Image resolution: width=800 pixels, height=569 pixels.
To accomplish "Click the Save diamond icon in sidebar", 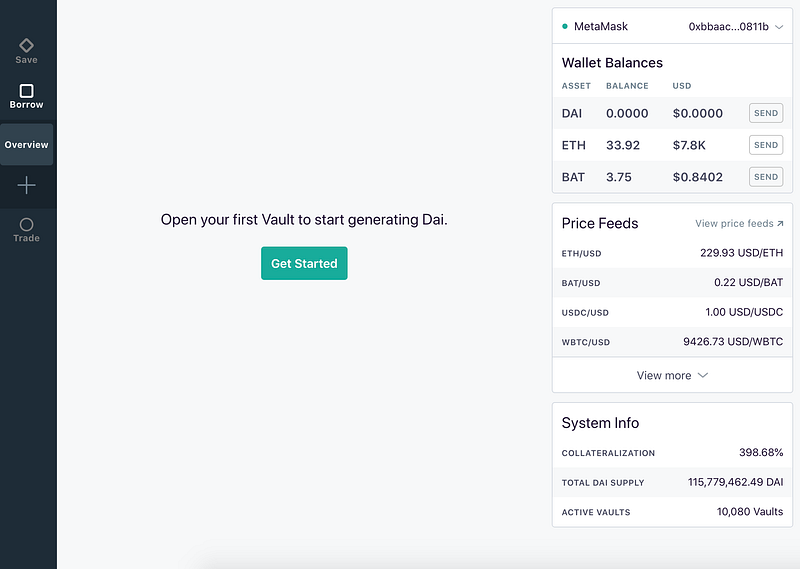I will pyautogui.click(x=26, y=45).
